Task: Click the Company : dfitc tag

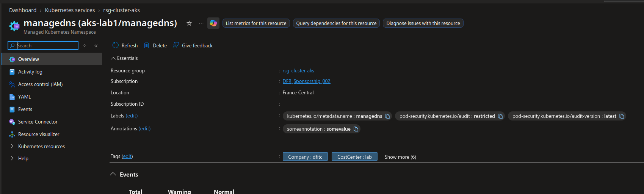Action: coord(305,156)
